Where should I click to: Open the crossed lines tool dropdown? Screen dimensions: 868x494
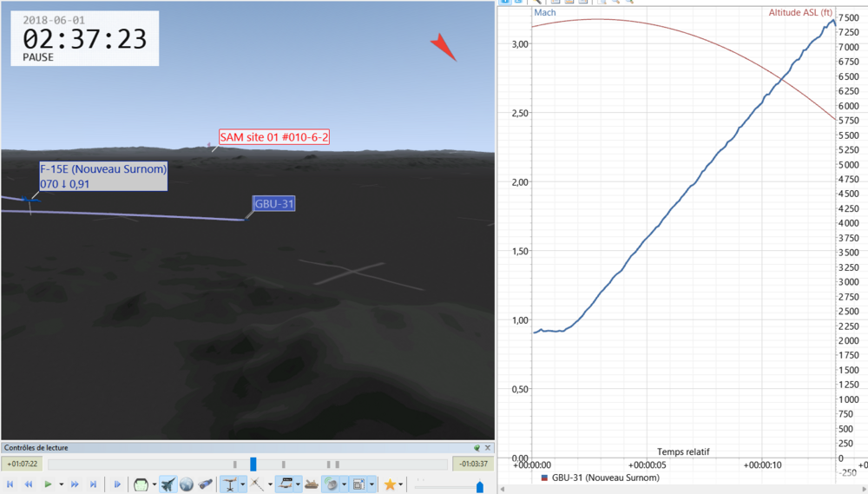coord(270,484)
